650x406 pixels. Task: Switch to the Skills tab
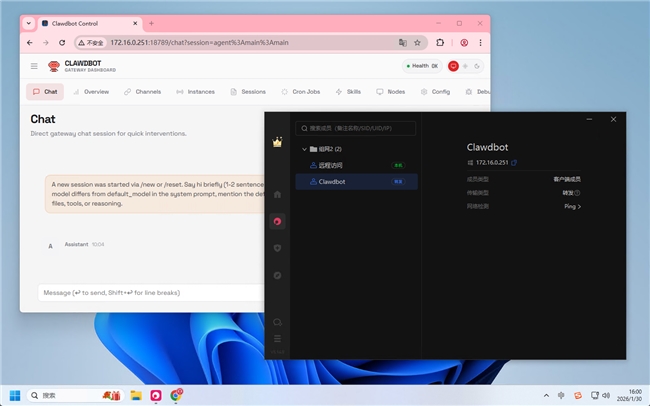tap(348, 92)
